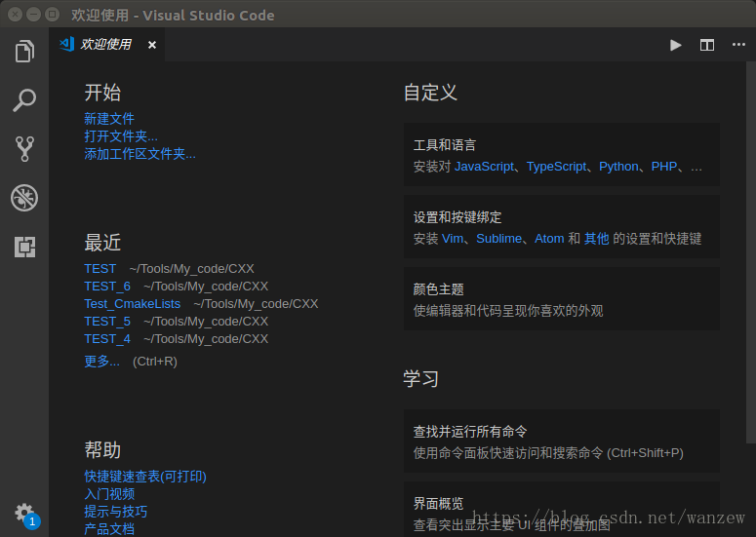Click the 设置和按键绑定 card heading
Viewport: 756px width, 537px height.
click(458, 217)
